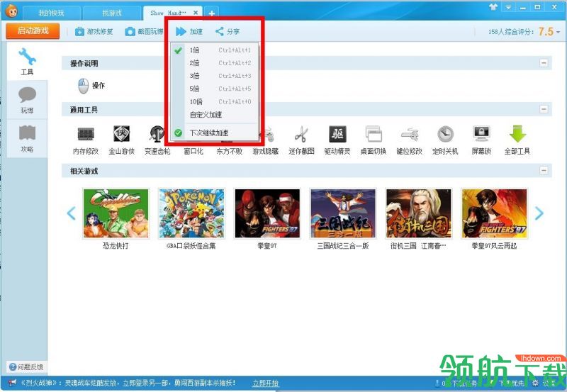
Task: Select the checked 1倍 speed option
Action: coord(215,50)
